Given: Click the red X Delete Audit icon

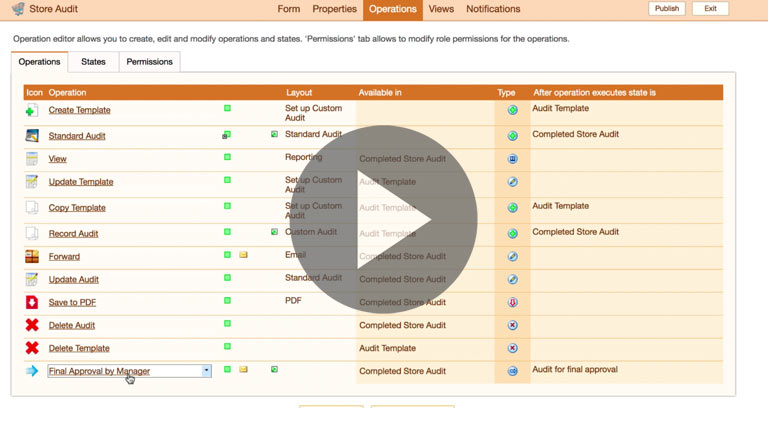Looking at the screenshot, I should 32,325.
